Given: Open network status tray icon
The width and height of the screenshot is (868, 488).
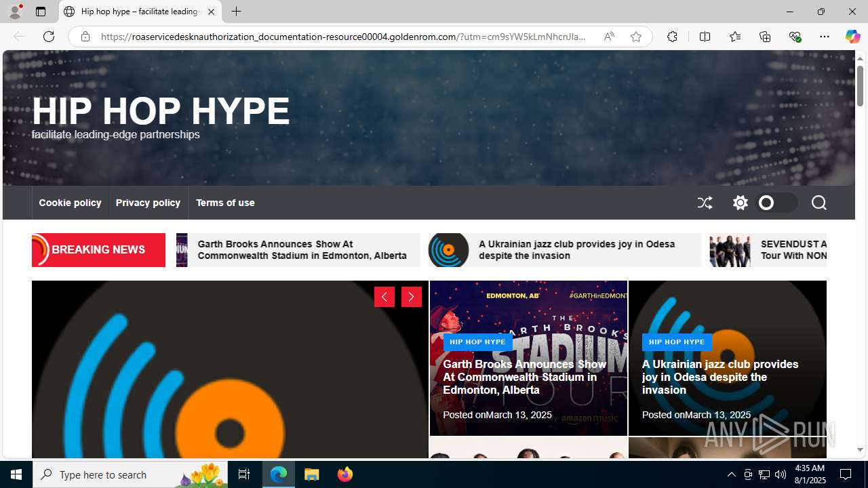Looking at the screenshot, I should pyautogui.click(x=764, y=474).
